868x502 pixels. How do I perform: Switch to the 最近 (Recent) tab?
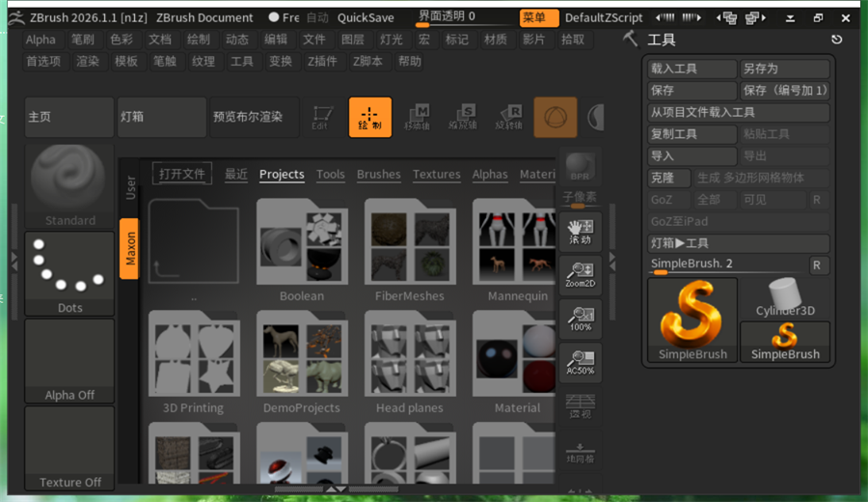[x=236, y=174]
